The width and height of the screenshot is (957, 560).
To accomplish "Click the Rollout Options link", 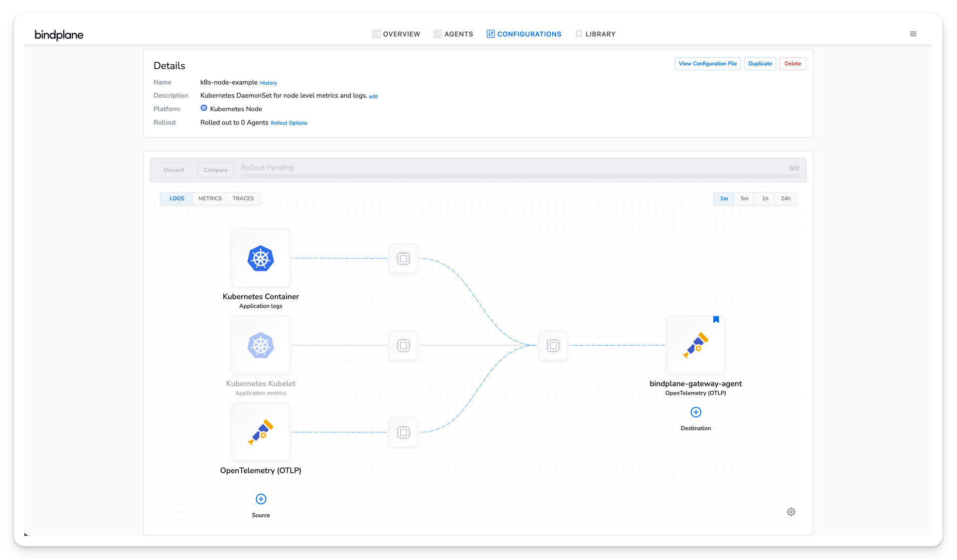I will point(289,123).
